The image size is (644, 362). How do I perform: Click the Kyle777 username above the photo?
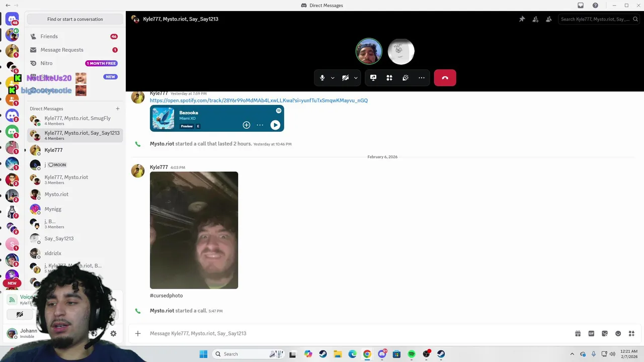point(158,167)
